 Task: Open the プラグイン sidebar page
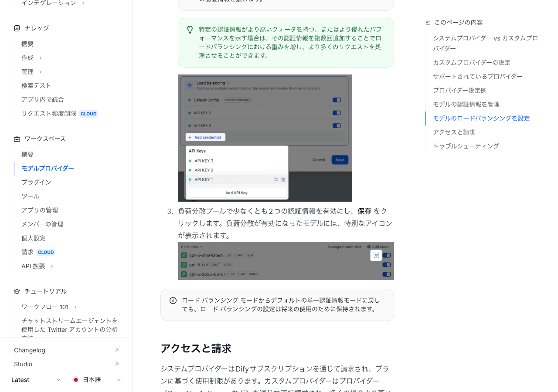36,182
